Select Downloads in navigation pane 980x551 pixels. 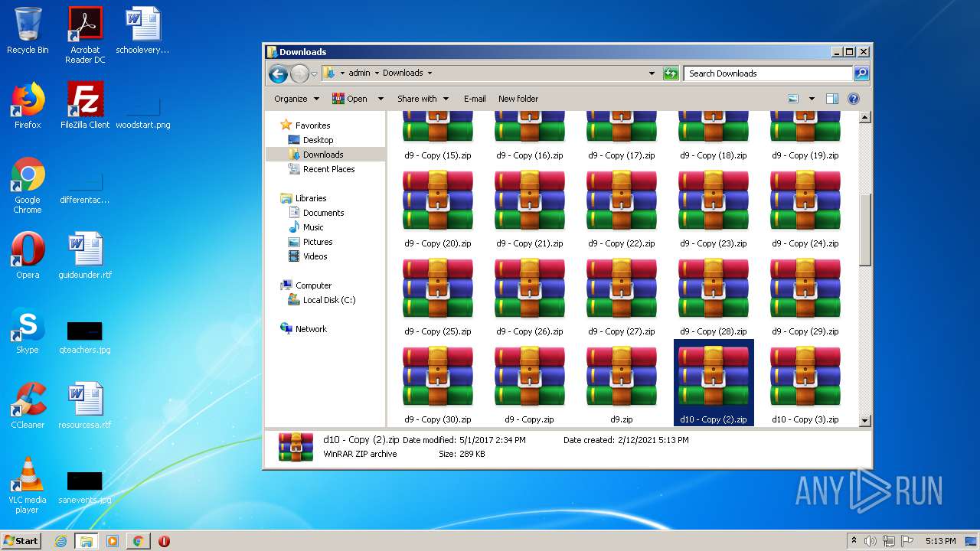pos(322,155)
